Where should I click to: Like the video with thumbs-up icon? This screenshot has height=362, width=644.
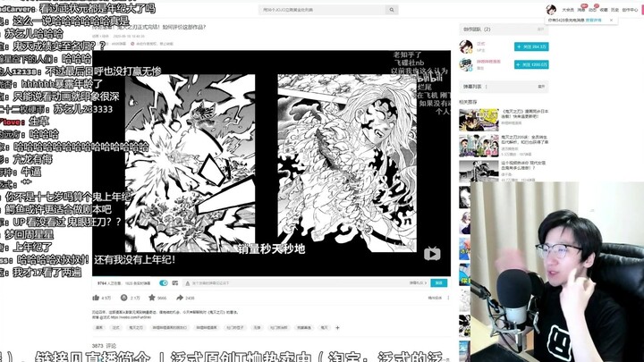tap(96, 298)
